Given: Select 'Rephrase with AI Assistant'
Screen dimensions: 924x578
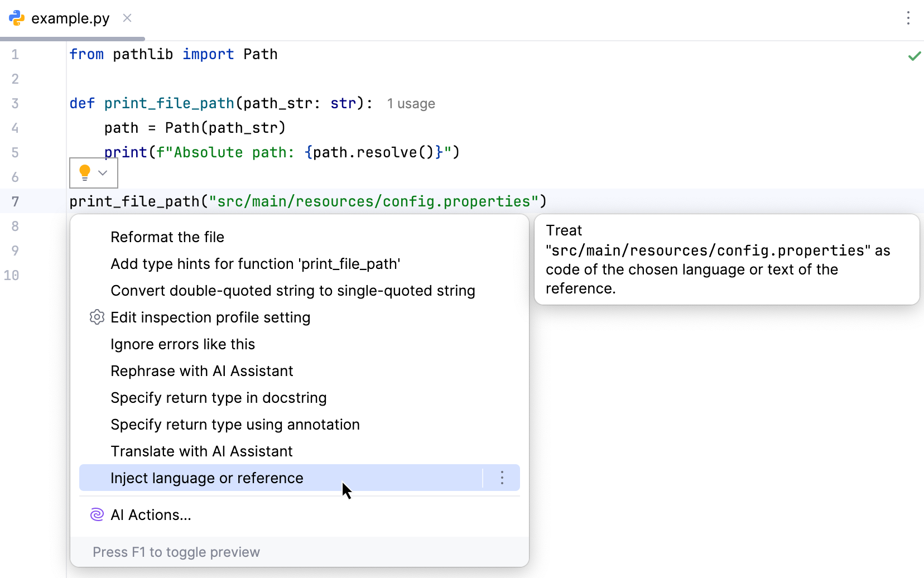Looking at the screenshot, I should tap(202, 370).
